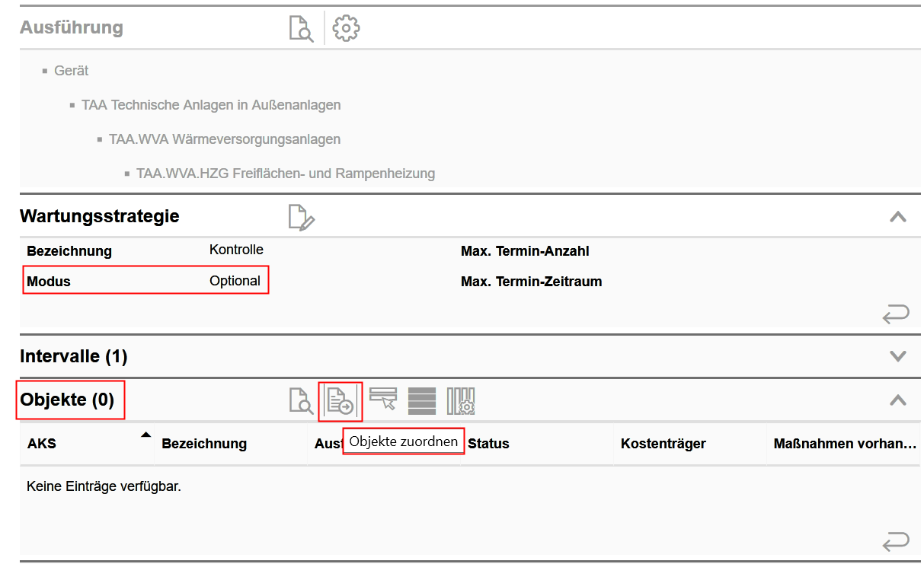The width and height of the screenshot is (924, 564).
Task: Select TAA Technische Anlagen in Außenanlagen
Action: point(211,105)
